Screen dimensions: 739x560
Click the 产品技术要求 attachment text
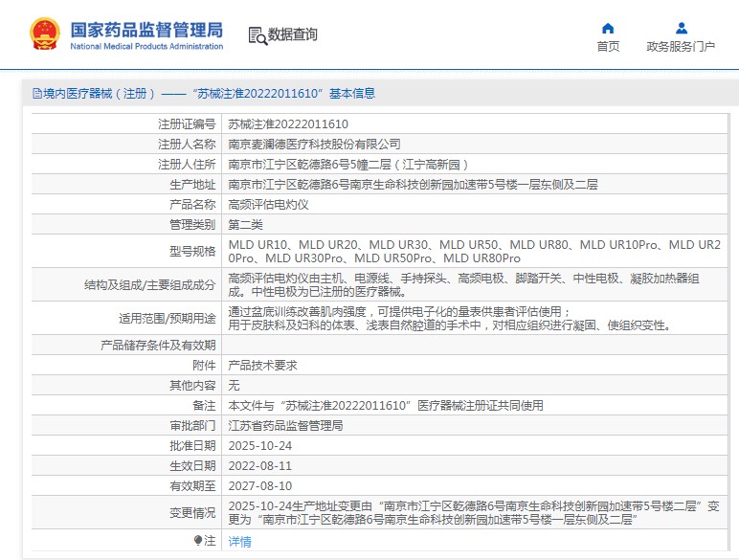(262, 366)
